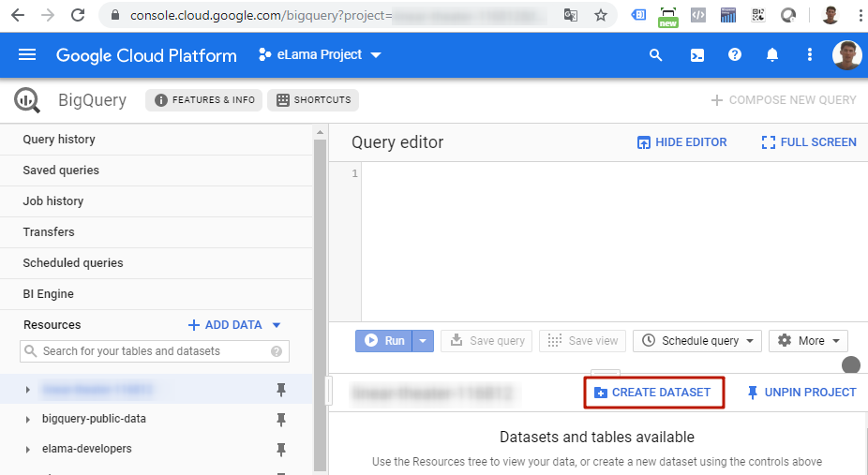Click the Chrome profile avatar in the toolbar

(x=830, y=15)
